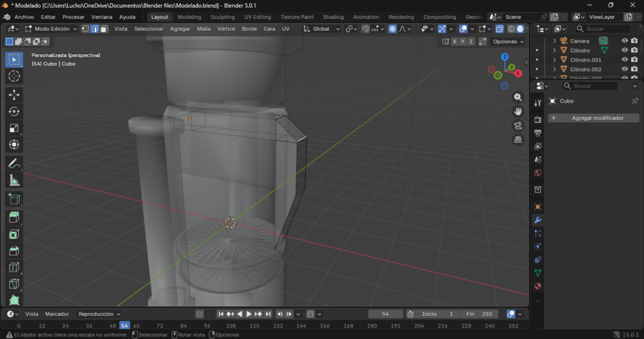Select the Extrude Region tool
Viewport: 644px width, 339px height.
tap(14, 218)
